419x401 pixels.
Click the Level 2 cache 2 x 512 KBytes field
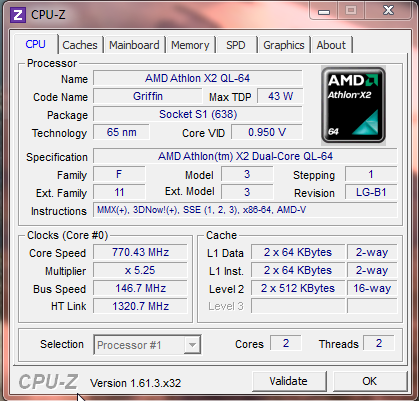(x=298, y=288)
